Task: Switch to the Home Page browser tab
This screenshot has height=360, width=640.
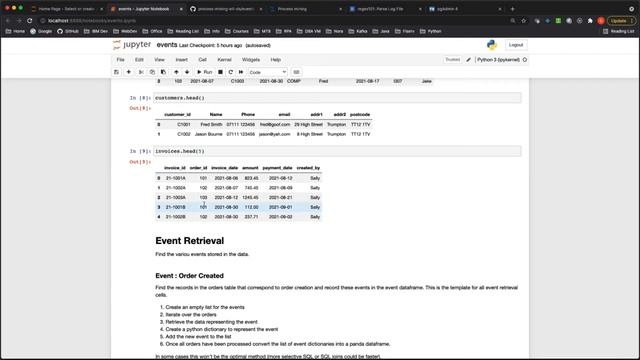Action: tap(66, 9)
